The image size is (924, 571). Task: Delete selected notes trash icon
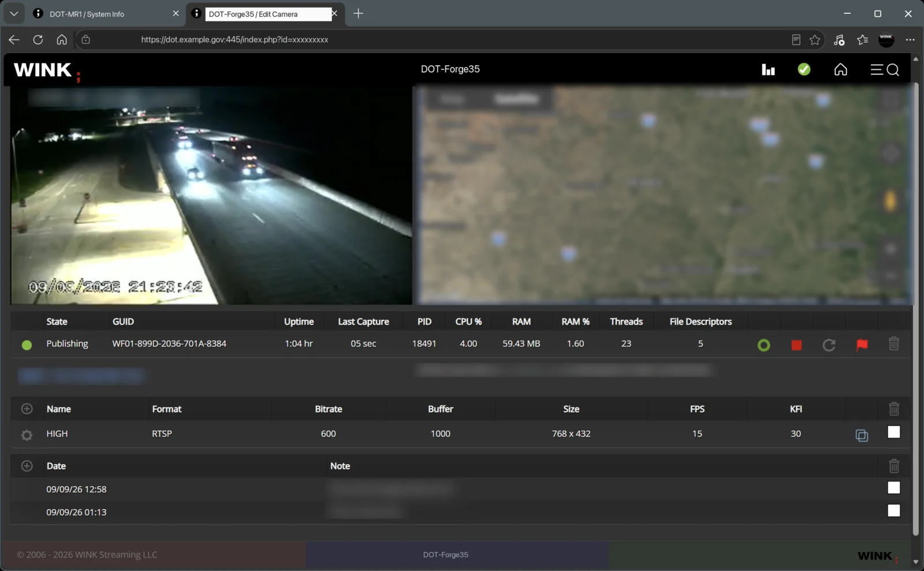(x=894, y=465)
